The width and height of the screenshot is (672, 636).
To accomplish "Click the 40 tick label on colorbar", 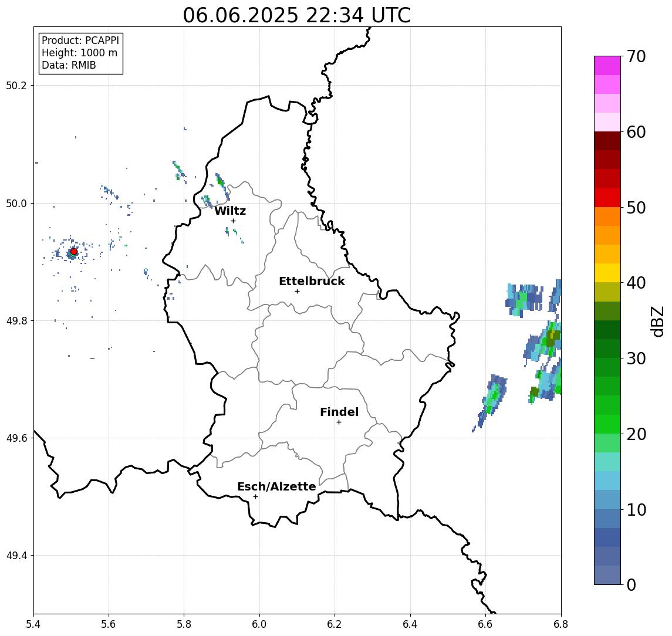I will point(636,283).
